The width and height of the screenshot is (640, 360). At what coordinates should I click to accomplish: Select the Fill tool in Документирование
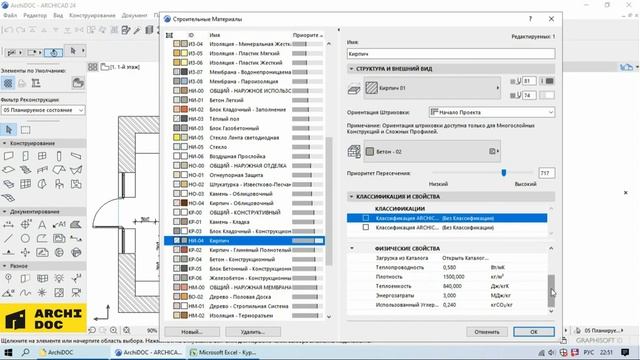76,224
